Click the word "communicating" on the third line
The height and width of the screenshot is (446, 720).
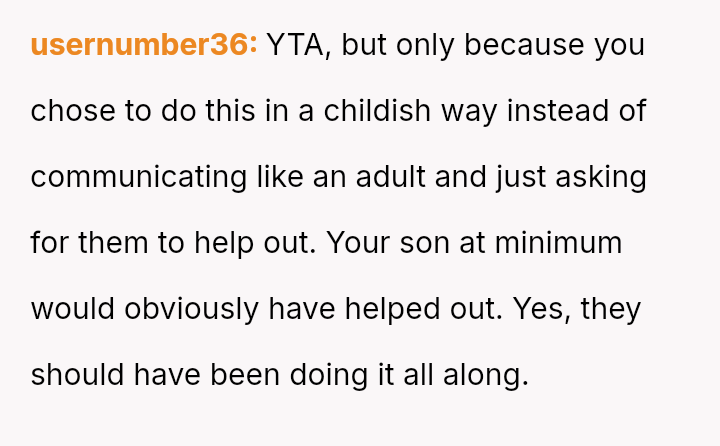(138, 177)
